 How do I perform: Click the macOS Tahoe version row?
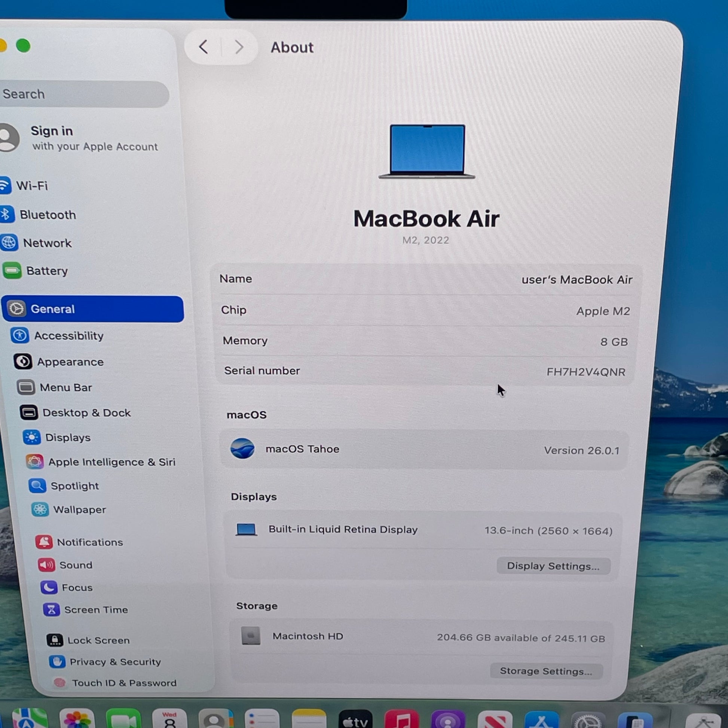click(x=424, y=449)
